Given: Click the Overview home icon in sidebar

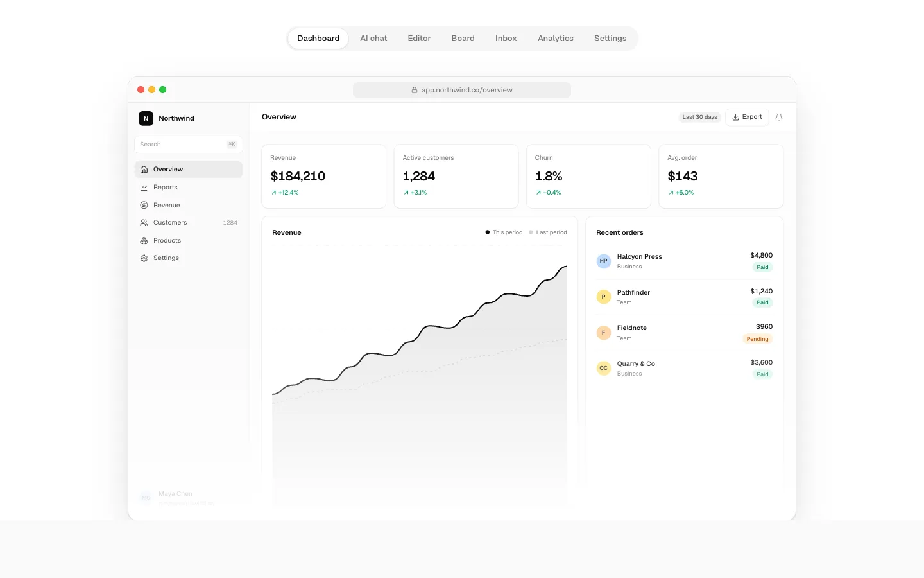Looking at the screenshot, I should tap(144, 170).
